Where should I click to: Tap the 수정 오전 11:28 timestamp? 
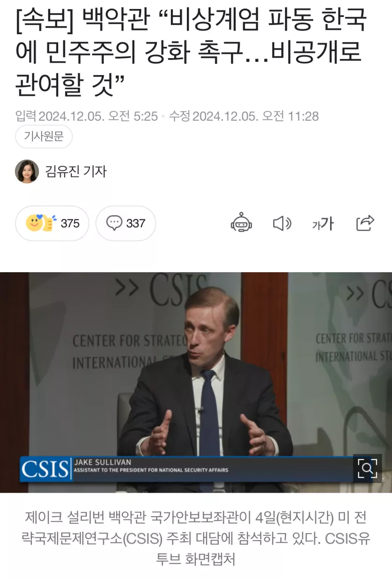[244, 116]
